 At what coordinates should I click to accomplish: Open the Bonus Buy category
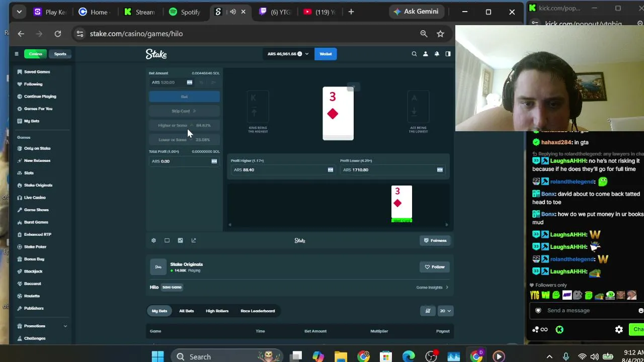[x=34, y=259]
